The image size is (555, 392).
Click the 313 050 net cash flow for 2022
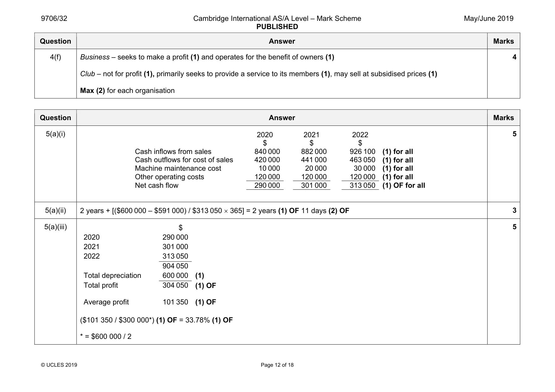(x=362, y=185)
